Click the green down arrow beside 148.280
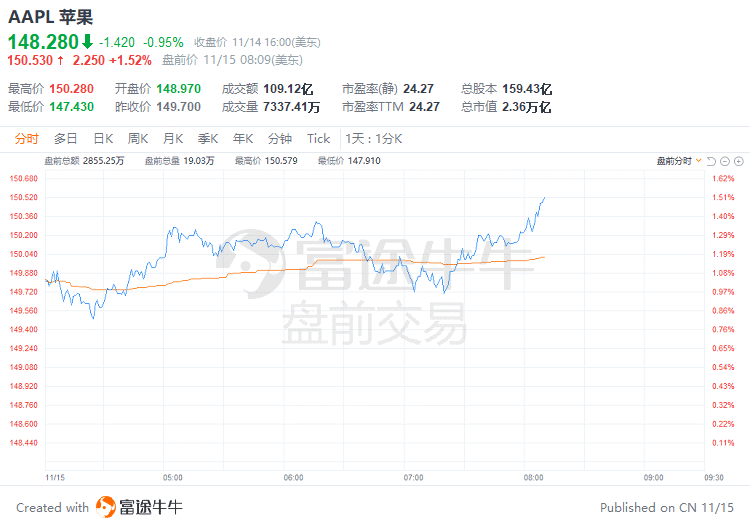The width and height of the screenshot is (750, 528). 87,42
